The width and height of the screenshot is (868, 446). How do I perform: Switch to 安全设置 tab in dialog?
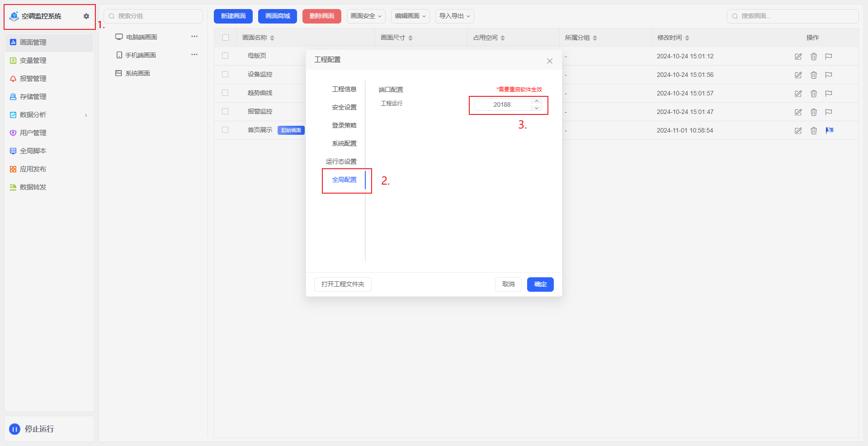(344, 108)
